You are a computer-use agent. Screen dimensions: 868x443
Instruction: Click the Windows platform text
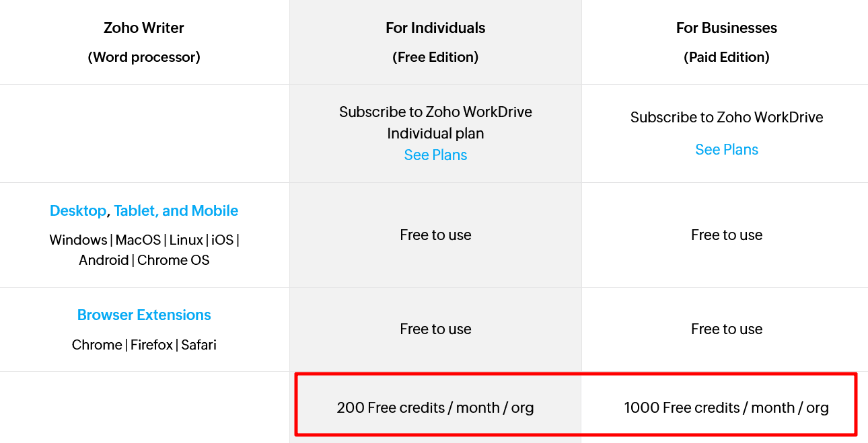78,240
